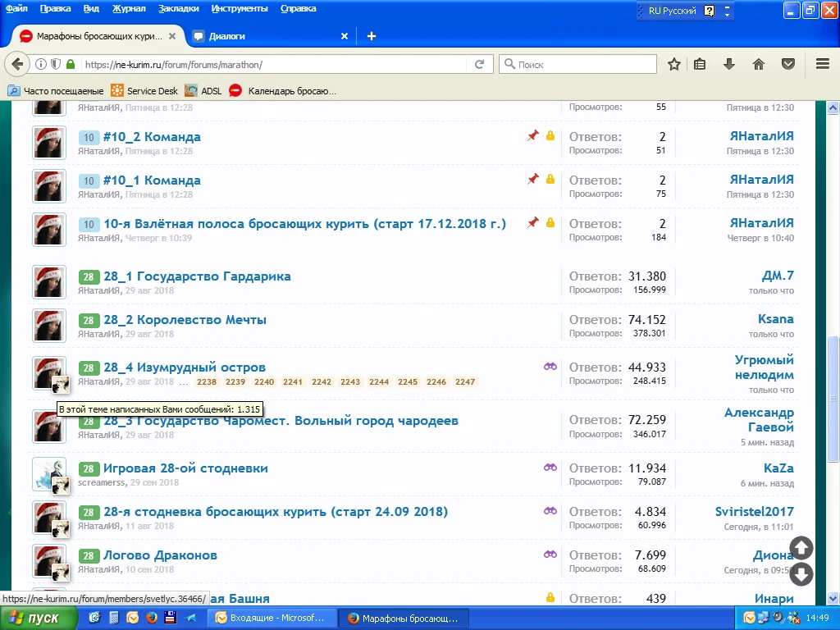Click the round scroll-to-bottom arrow button
The height and width of the screenshot is (630, 840).
click(801, 574)
